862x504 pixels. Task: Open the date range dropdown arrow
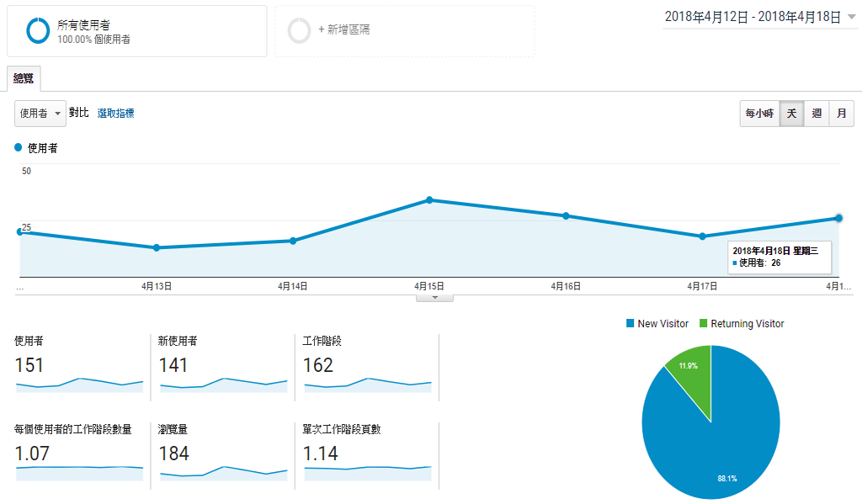pyautogui.click(x=852, y=17)
